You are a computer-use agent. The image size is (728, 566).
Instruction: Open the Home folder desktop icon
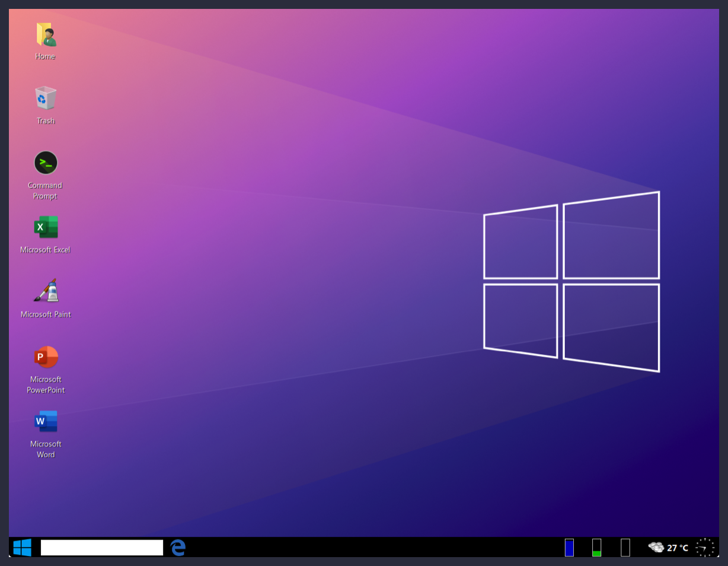(46, 34)
